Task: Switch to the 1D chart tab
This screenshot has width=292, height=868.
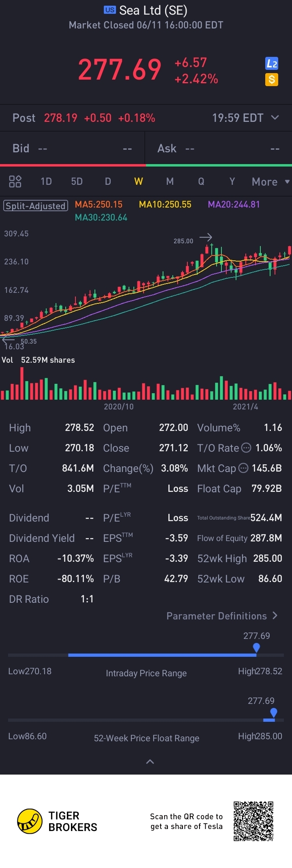Action: [x=46, y=181]
